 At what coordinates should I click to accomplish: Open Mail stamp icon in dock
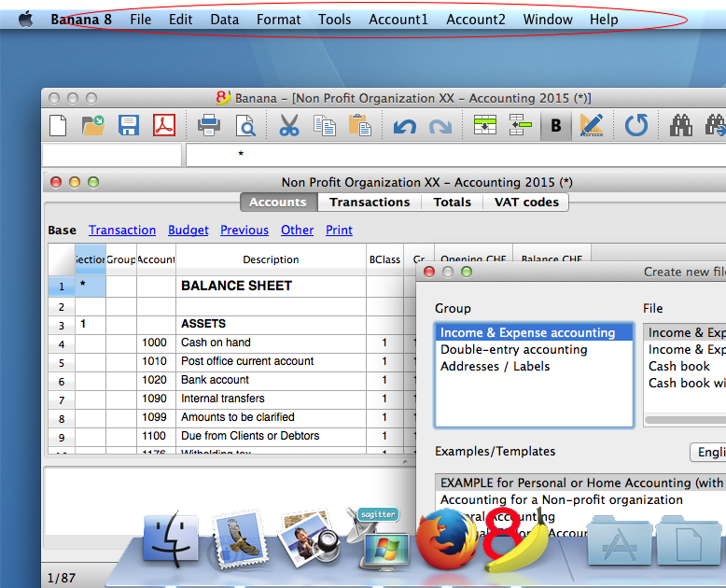(239, 539)
